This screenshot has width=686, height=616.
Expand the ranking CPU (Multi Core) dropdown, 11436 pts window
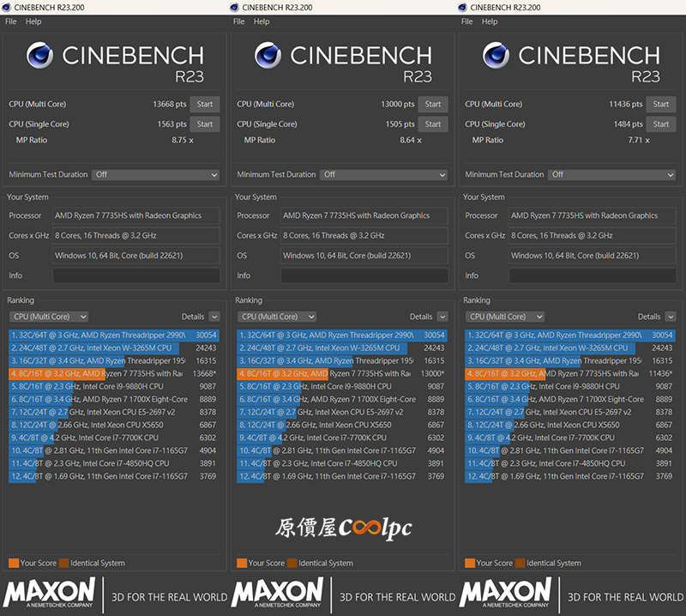point(505,317)
